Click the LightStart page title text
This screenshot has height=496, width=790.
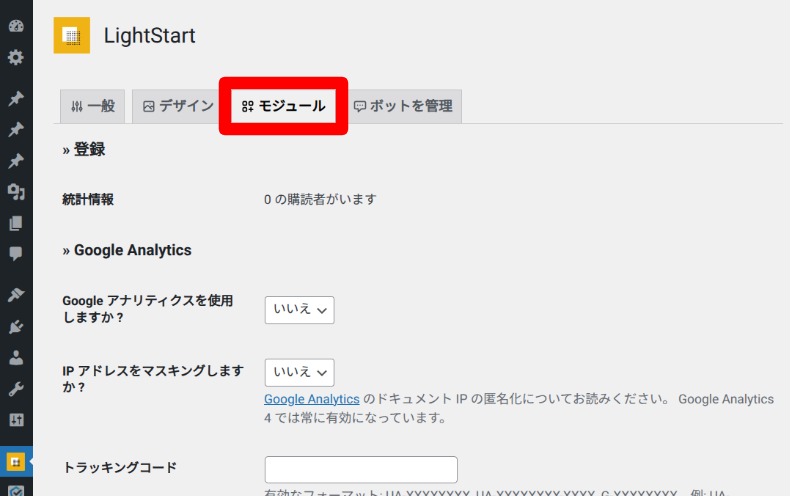[x=150, y=36]
